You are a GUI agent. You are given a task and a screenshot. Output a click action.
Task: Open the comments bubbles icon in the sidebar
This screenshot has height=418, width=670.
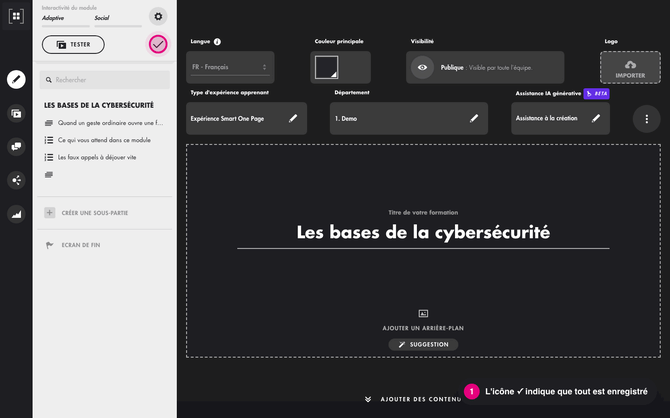[16, 147]
